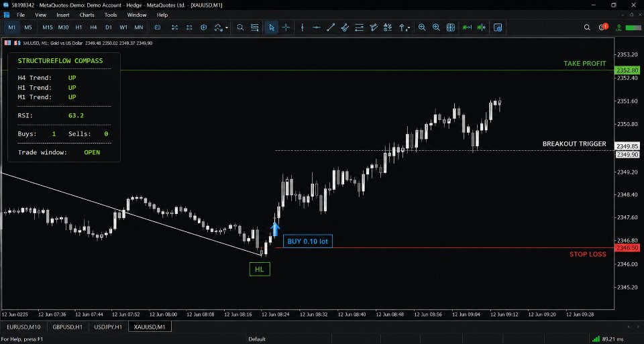Image resolution: width=644 pixels, height=344 pixels.
Task: Switch chart to D1 timeframe
Action: pos(109,27)
